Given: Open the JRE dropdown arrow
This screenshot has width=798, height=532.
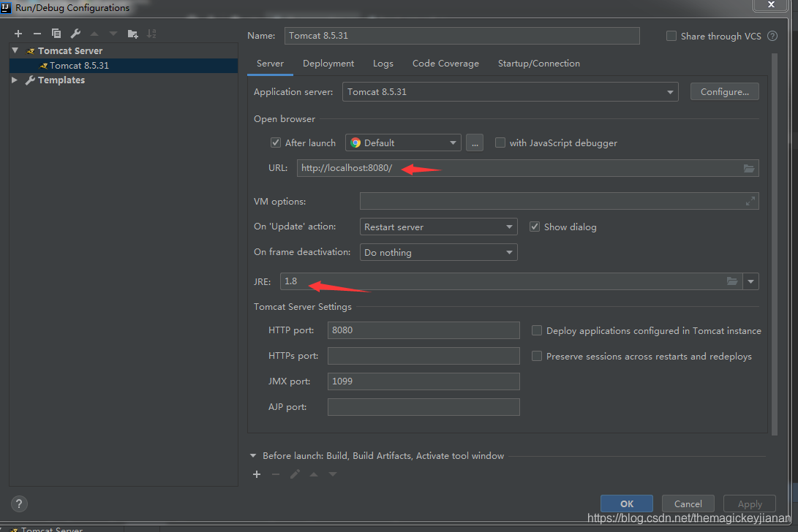Looking at the screenshot, I should [750, 281].
